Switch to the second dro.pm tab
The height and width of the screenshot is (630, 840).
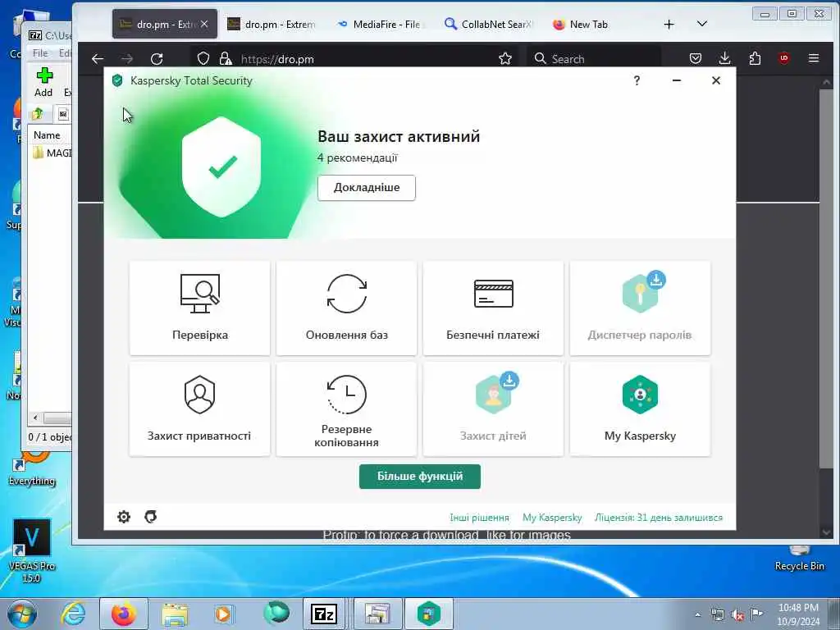coord(272,25)
